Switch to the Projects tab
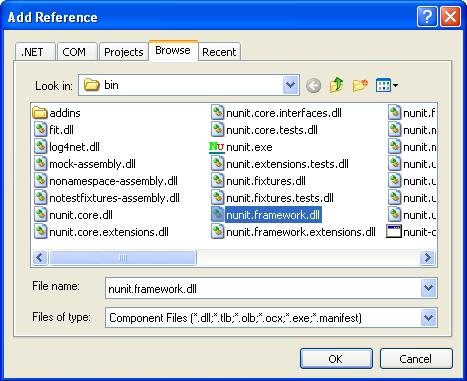Screen dimensions: 467x381 124,52
